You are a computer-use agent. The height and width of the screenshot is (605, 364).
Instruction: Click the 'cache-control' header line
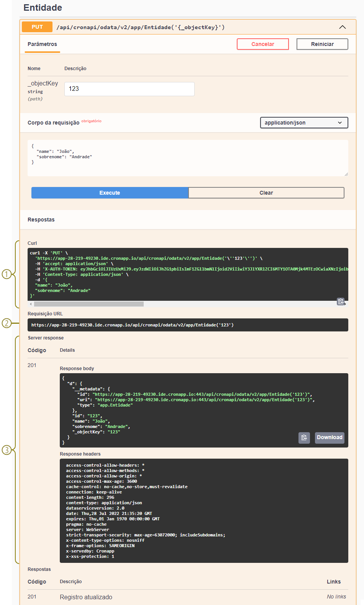[126, 487]
